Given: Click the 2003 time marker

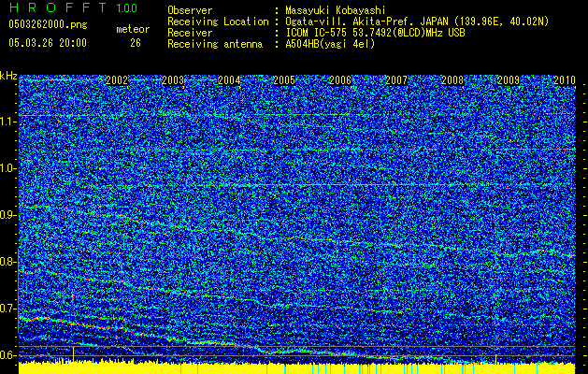Looking at the screenshot, I should point(173,80).
